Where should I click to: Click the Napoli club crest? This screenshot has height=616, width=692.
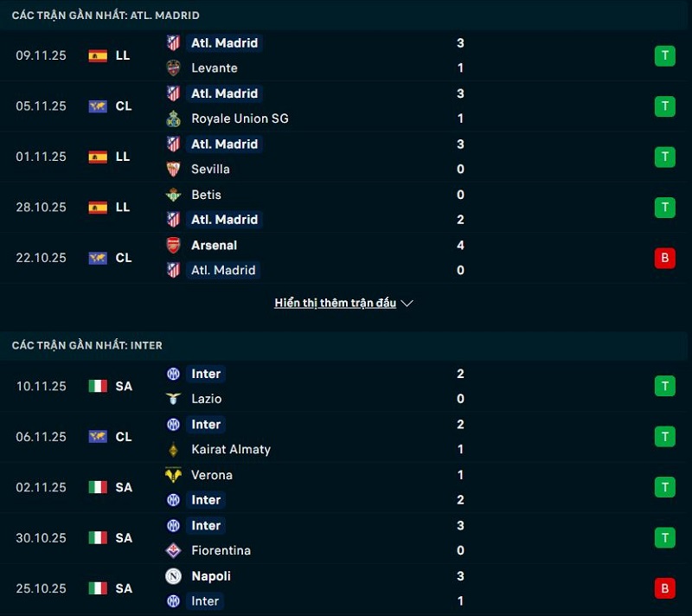tap(174, 576)
